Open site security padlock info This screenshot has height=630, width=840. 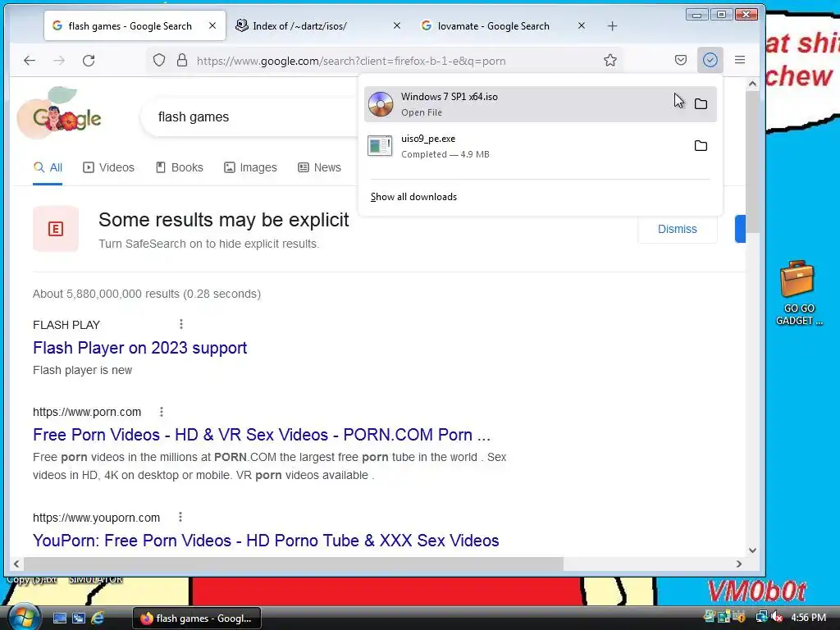(182, 60)
